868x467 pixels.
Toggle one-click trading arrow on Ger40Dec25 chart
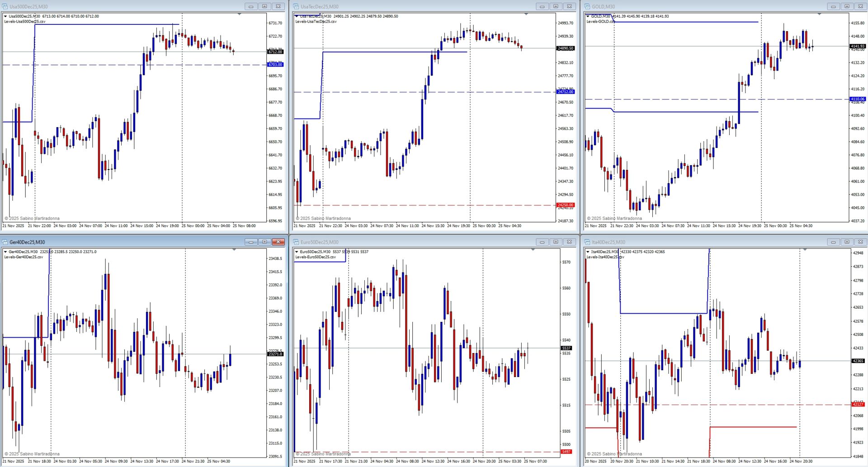pos(5,252)
